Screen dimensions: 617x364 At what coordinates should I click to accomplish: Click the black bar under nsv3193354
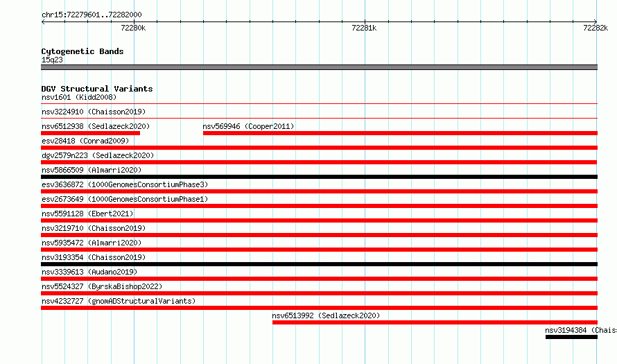(x=319, y=264)
